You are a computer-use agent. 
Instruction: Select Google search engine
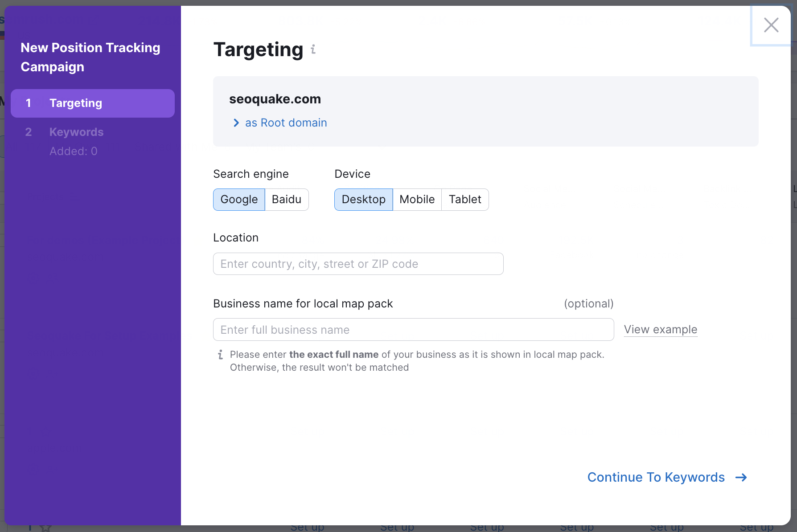(x=239, y=200)
